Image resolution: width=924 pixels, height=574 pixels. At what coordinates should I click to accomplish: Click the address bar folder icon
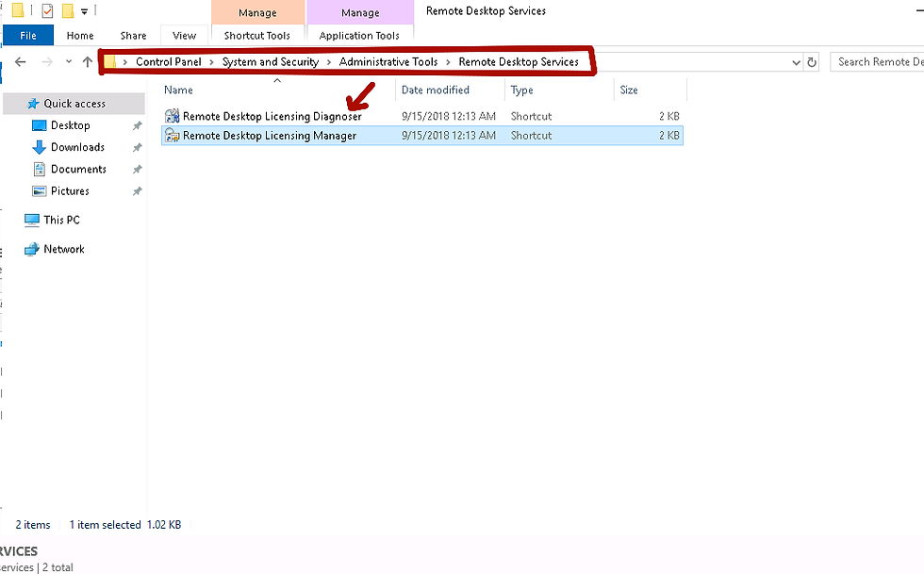[x=110, y=62]
